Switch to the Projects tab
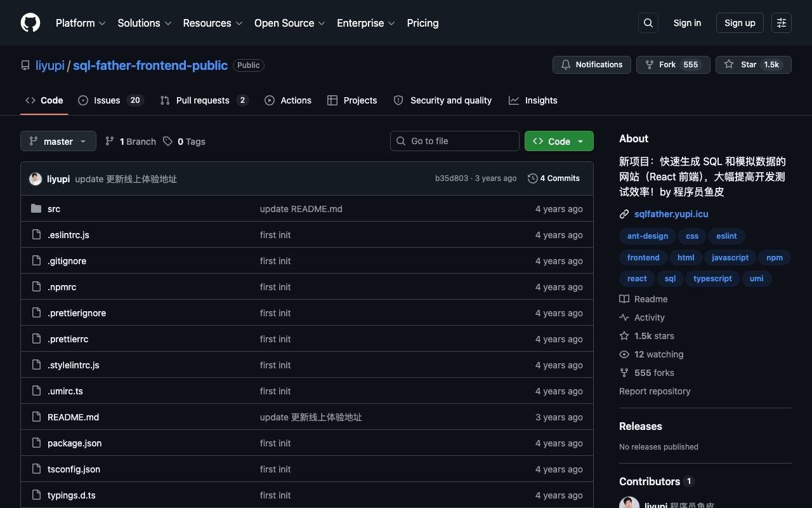 tap(352, 100)
